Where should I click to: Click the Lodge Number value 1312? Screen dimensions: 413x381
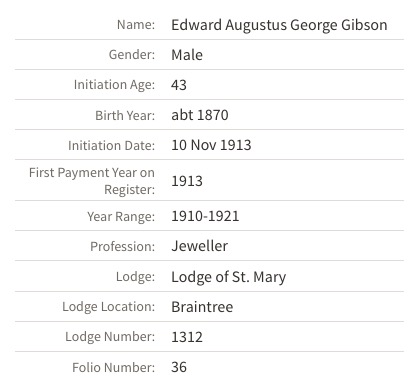[x=187, y=337]
